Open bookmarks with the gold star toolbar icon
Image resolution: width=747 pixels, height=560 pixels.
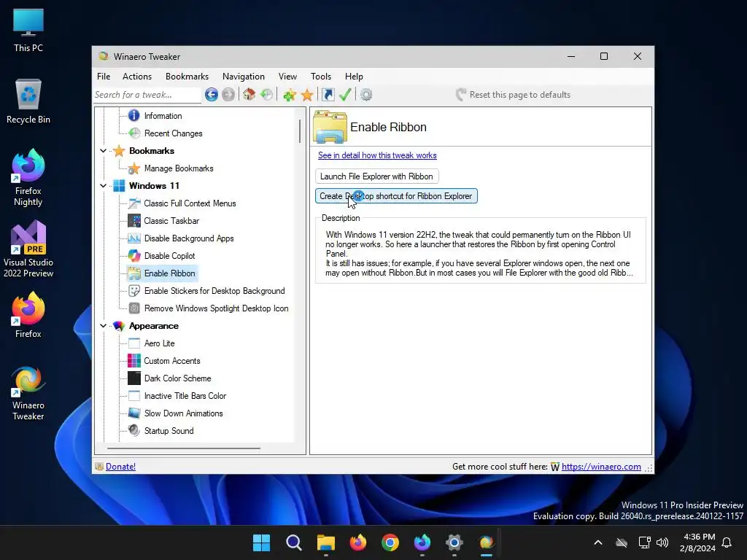307,95
